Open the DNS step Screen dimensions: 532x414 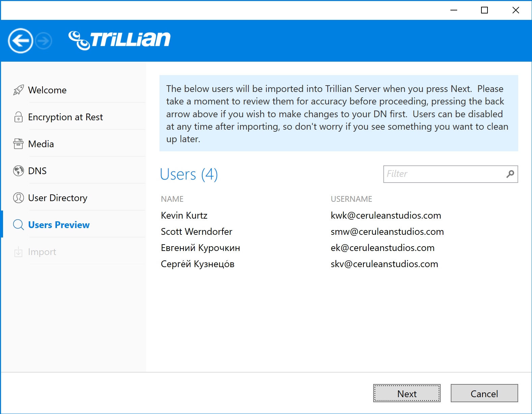pos(37,171)
